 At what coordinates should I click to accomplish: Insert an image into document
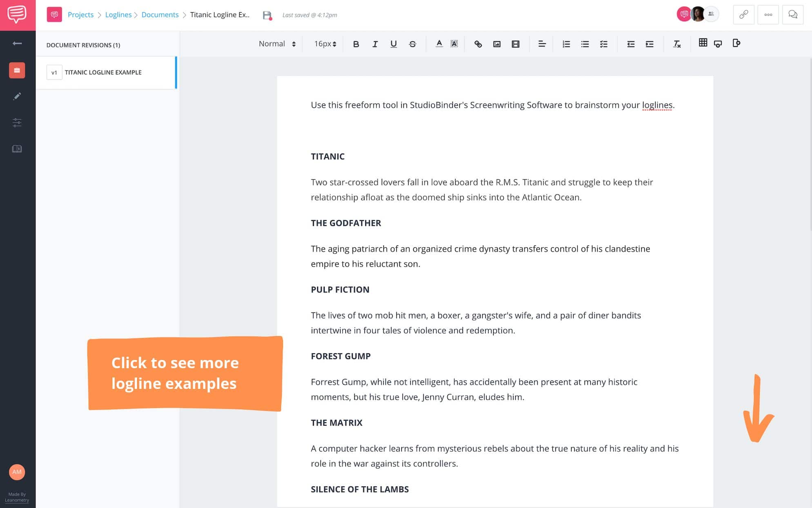[496, 43]
